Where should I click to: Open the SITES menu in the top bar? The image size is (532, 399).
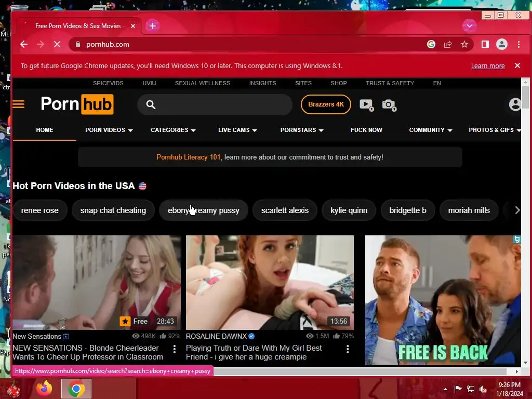pos(303,83)
